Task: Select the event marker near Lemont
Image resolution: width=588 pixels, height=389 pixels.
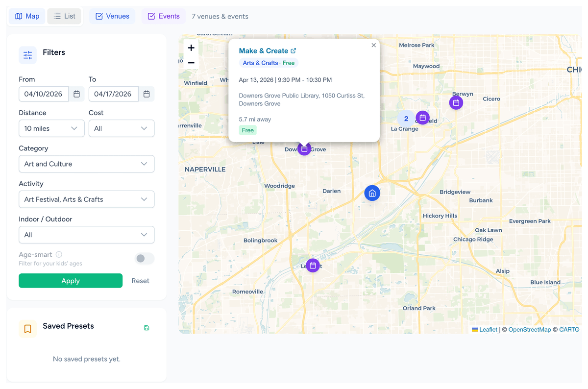Action: (x=313, y=266)
